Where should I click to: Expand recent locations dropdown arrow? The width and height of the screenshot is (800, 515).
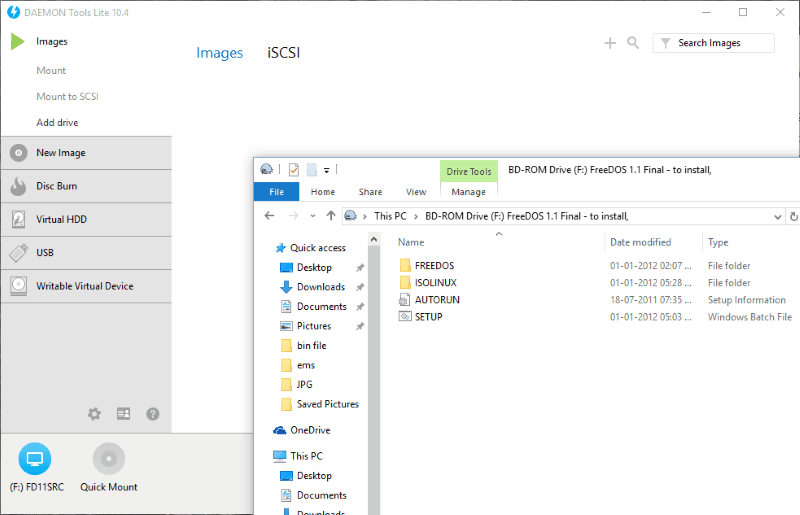pyautogui.click(x=313, y=216)
